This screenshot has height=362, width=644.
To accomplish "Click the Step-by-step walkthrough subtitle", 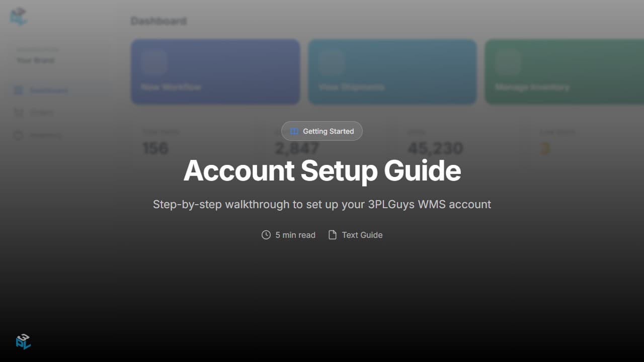I will (x=322, y=205).
